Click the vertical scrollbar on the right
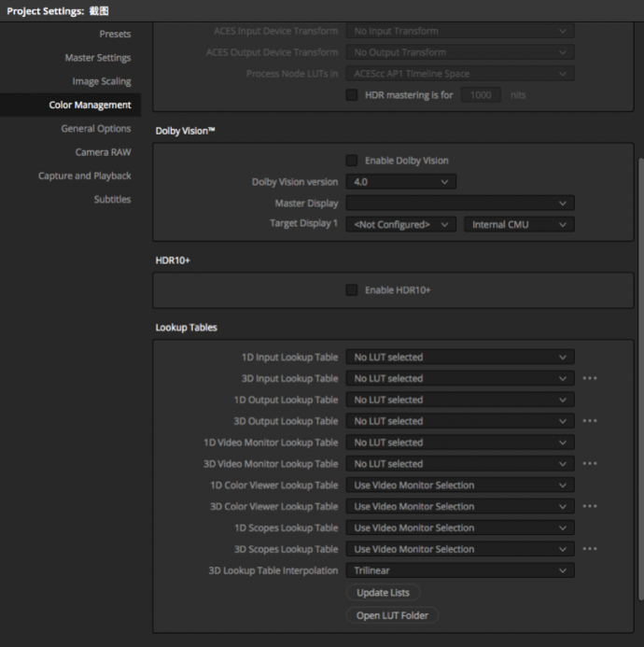The height and width of the screenshot is (647, 644). point(640,379)
